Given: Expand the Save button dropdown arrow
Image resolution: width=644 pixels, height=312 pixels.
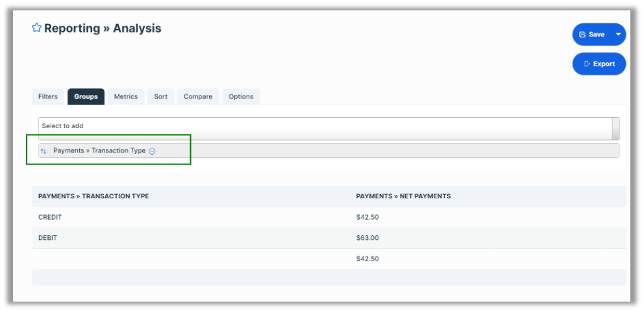Looking at the screenshot, I should point(618,34).
